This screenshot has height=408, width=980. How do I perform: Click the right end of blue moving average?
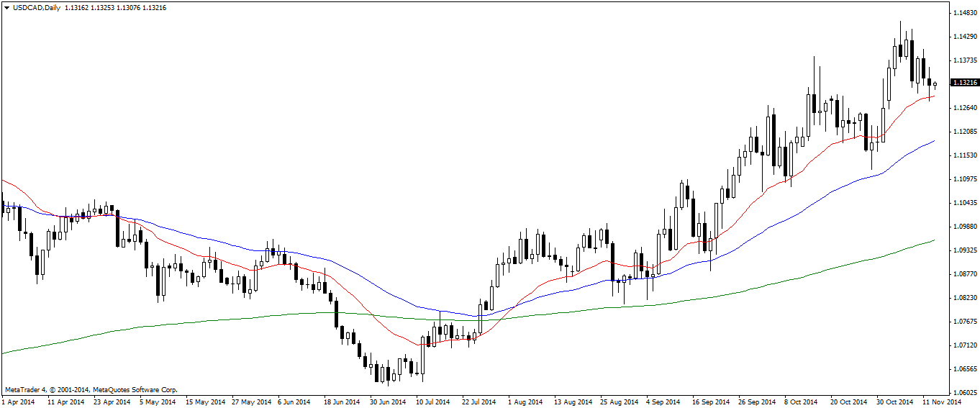point(933,141)
